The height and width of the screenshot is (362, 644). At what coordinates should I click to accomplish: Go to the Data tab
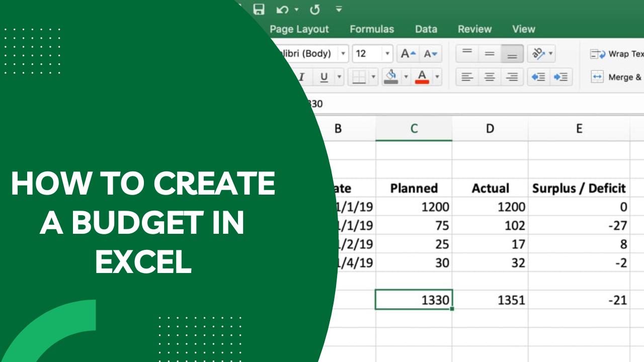pos(426,29)
